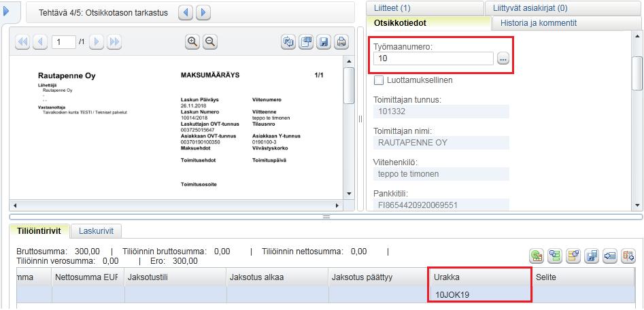Click the Jaksotustili column header
The height and width of the screenshot is (310, 644).
175,277
